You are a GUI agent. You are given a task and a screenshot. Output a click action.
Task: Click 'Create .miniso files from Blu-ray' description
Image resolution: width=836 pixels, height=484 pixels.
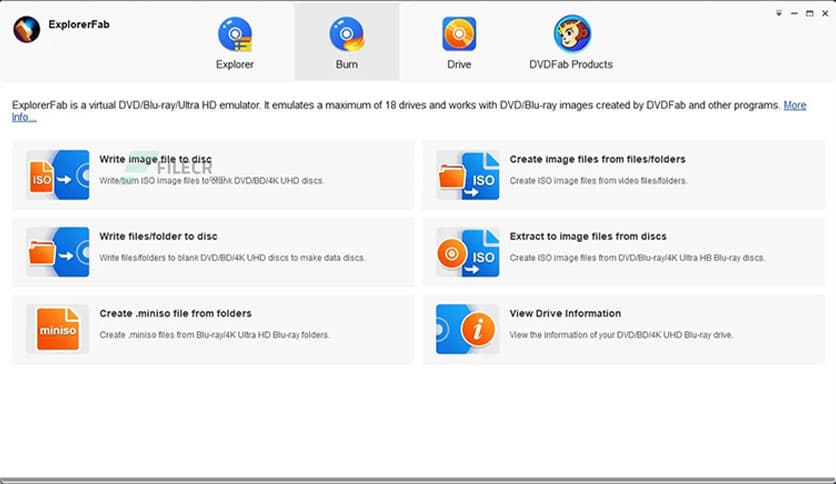pos(214,335)
